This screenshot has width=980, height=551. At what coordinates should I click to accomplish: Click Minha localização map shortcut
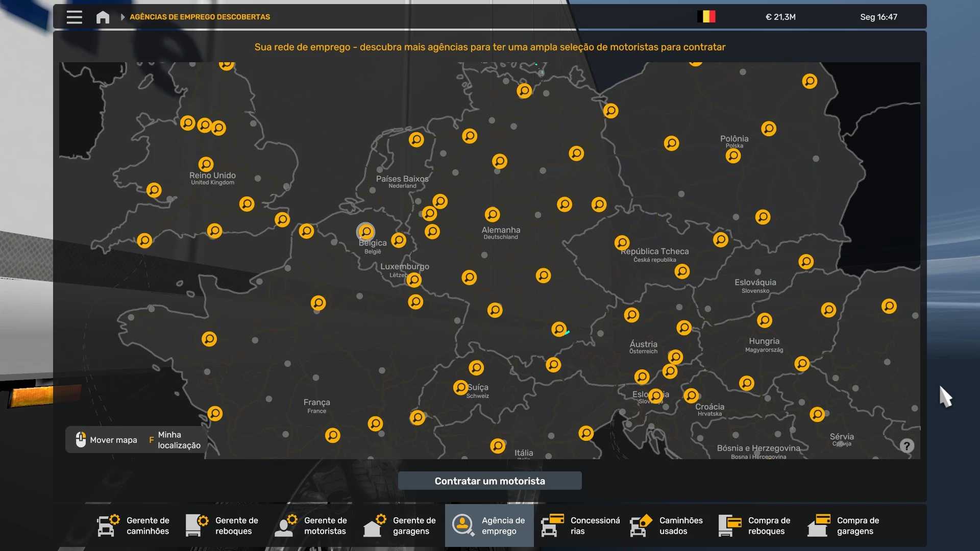coord(175,440)
